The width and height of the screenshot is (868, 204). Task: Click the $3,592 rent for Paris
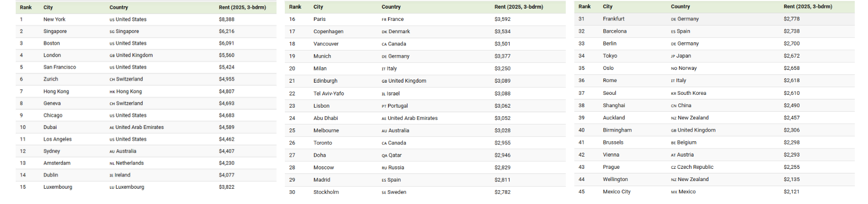[502, 19]
